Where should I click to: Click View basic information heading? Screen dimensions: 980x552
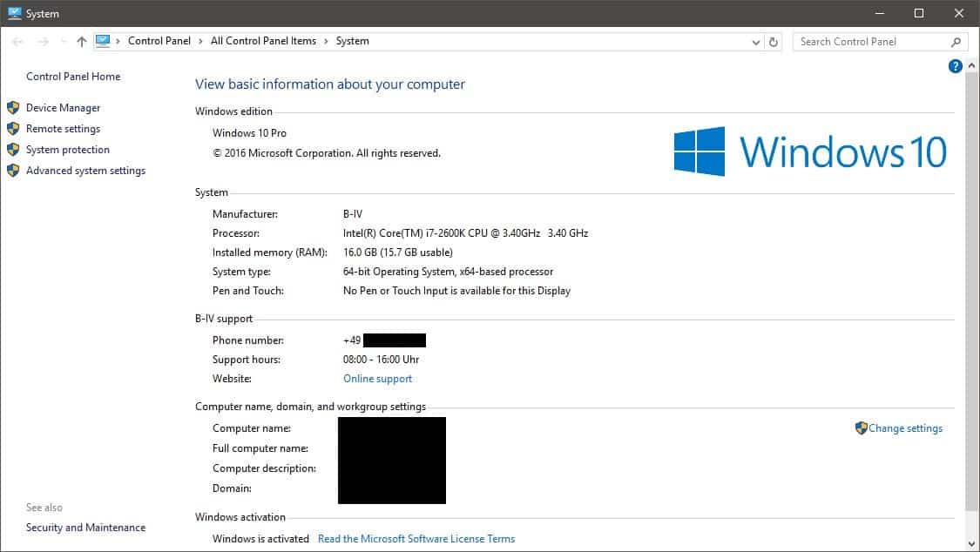tap(330, 84)
